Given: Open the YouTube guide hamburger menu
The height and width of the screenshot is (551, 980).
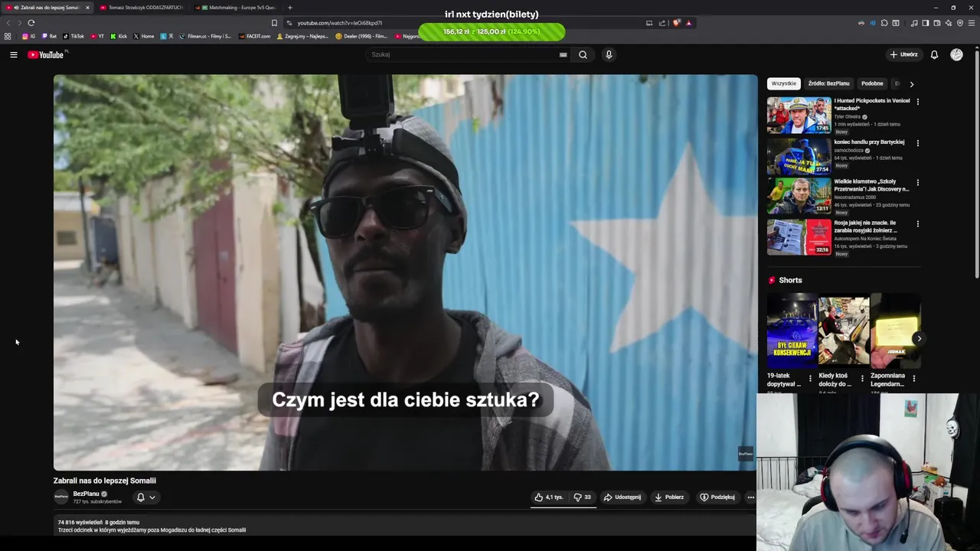Looking at the screenshot, I should (x=13, y=54).
